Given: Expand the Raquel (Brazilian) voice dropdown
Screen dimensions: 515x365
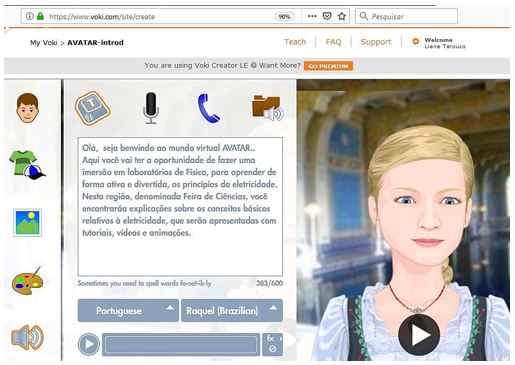Looking at the screenshot, I should 232,310.
